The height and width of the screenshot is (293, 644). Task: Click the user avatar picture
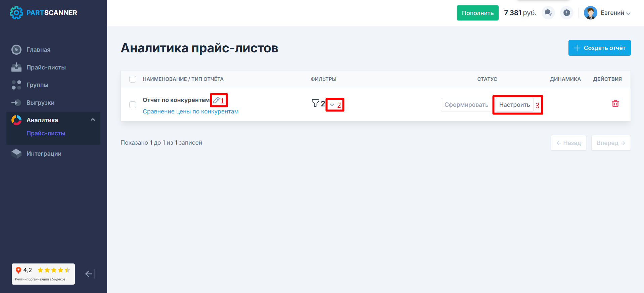click(590, 13)
